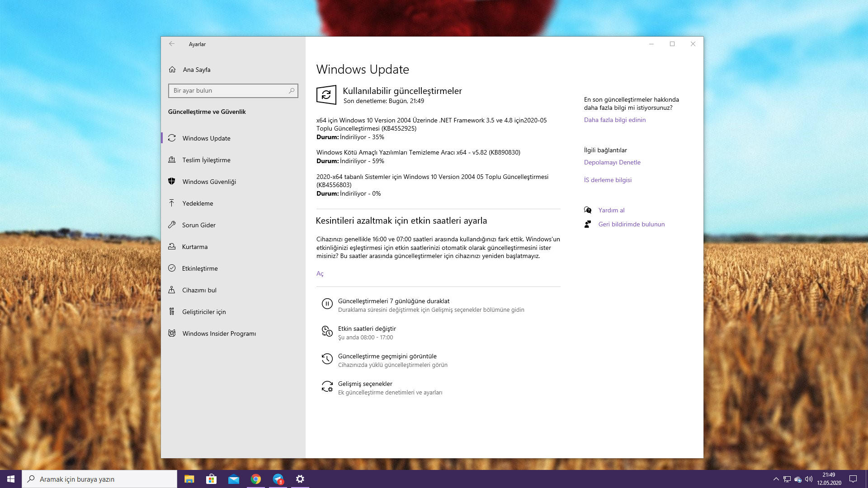Click the Depolamayı Denetle link

(612, 162)
